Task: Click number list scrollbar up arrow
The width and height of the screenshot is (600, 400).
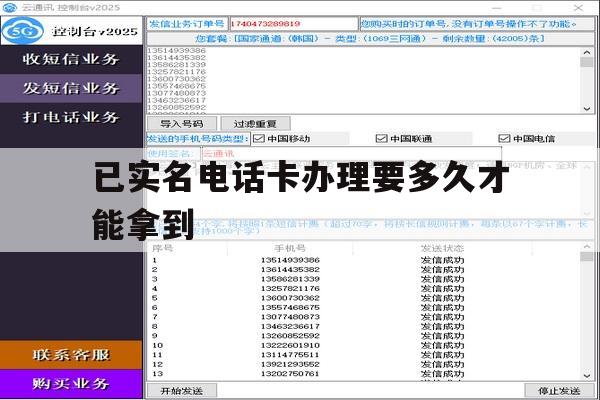Action: click(x=587, y=52)
